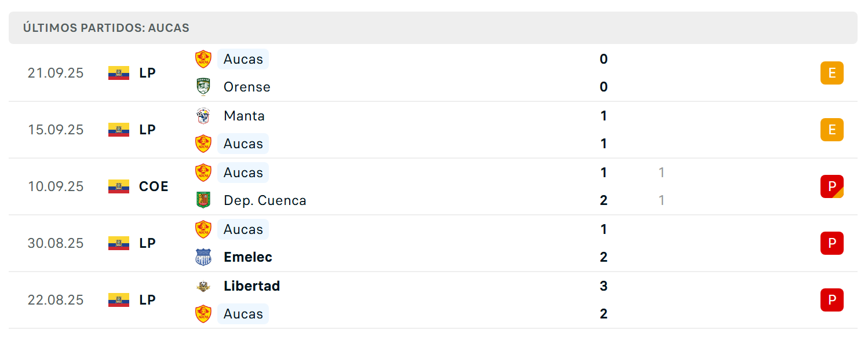The image size is (868, 337).
Task: Open the Orense team link
Action: [247, 87]
